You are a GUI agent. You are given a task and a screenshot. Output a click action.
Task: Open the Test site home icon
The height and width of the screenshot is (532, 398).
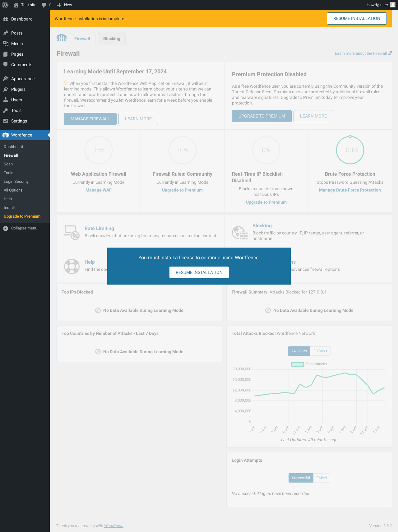[x=16, y=5]
